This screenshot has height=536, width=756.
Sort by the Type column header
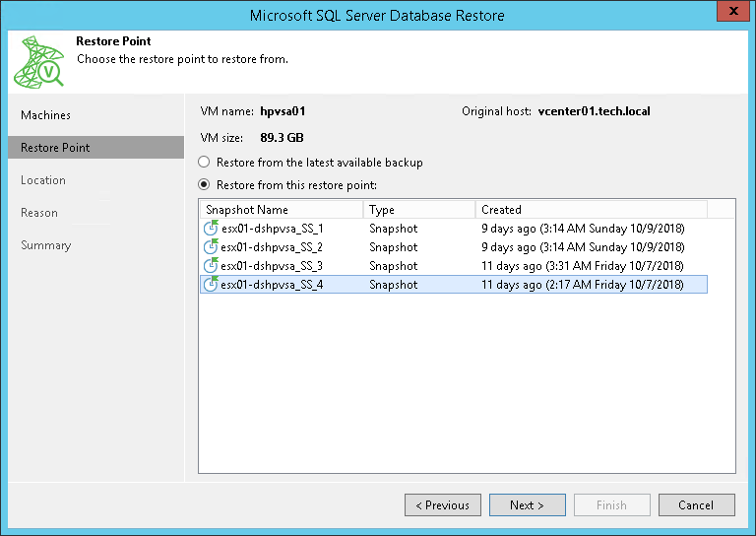[419, 210]
